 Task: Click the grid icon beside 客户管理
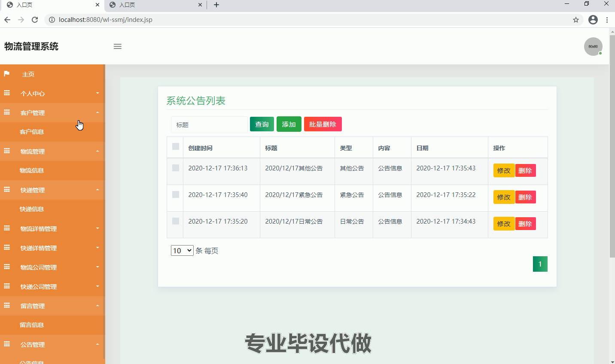coord(7,112)
